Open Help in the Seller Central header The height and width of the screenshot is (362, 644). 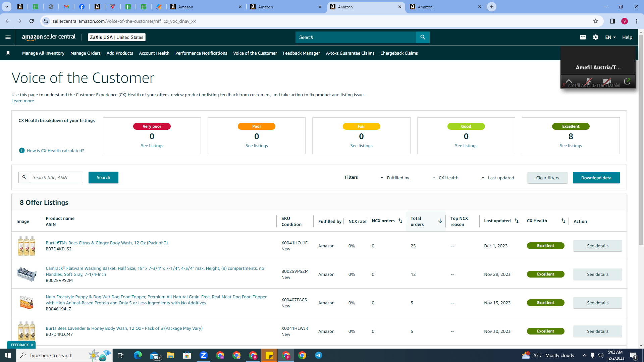click(x=627, y=37)
